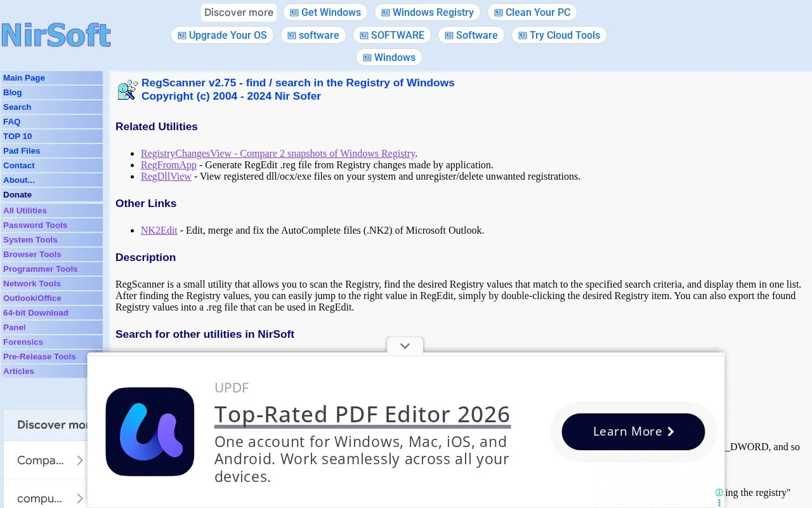Open Password Tools in sidebar

(x=52, y=225)
